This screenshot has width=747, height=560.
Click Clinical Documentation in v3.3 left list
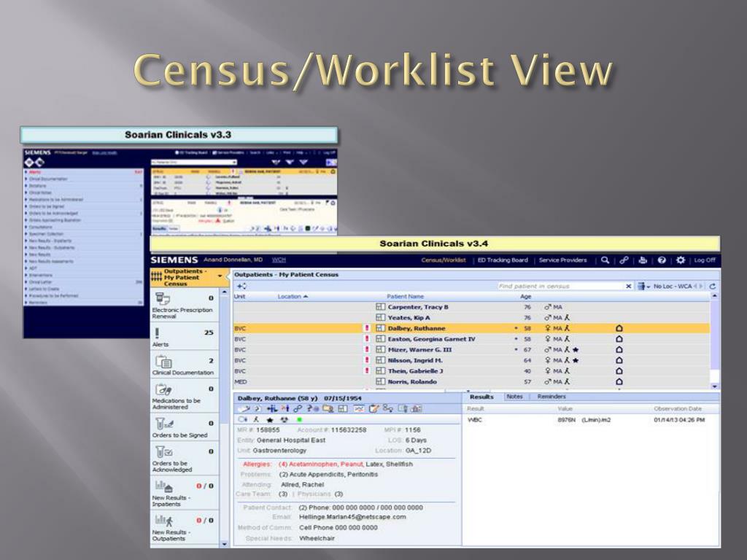(48, 179)
